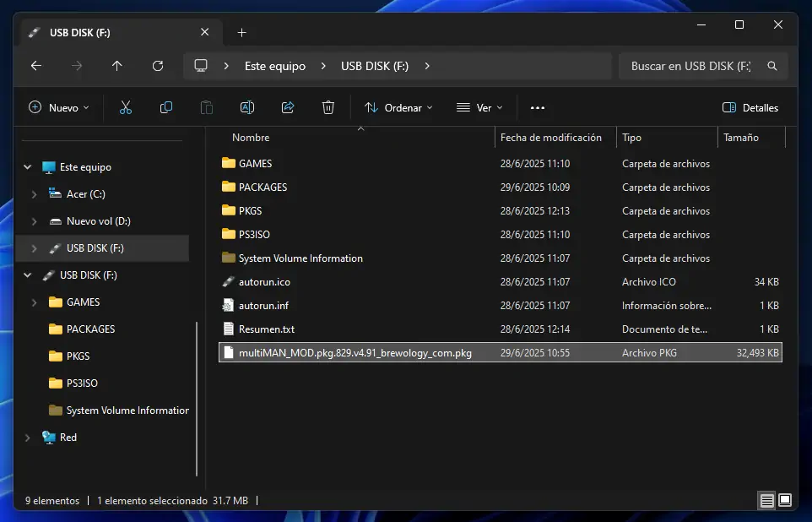Click the Paste clipboard icon

coord(206,107)
